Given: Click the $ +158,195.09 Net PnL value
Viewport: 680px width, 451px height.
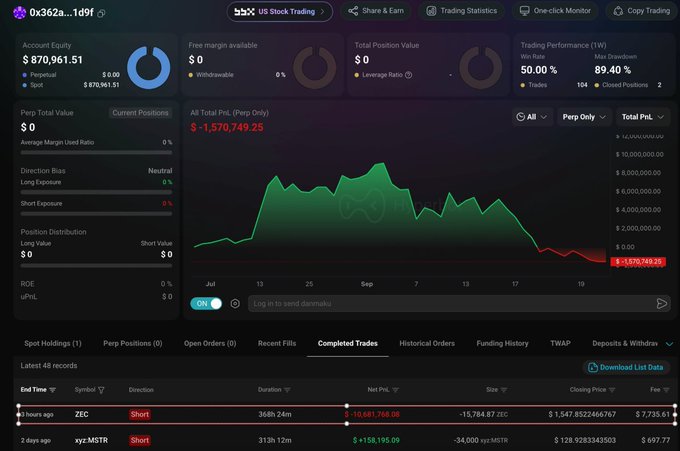Looking at the screenshot, I should pyautogui.click(x=376, y=441).
